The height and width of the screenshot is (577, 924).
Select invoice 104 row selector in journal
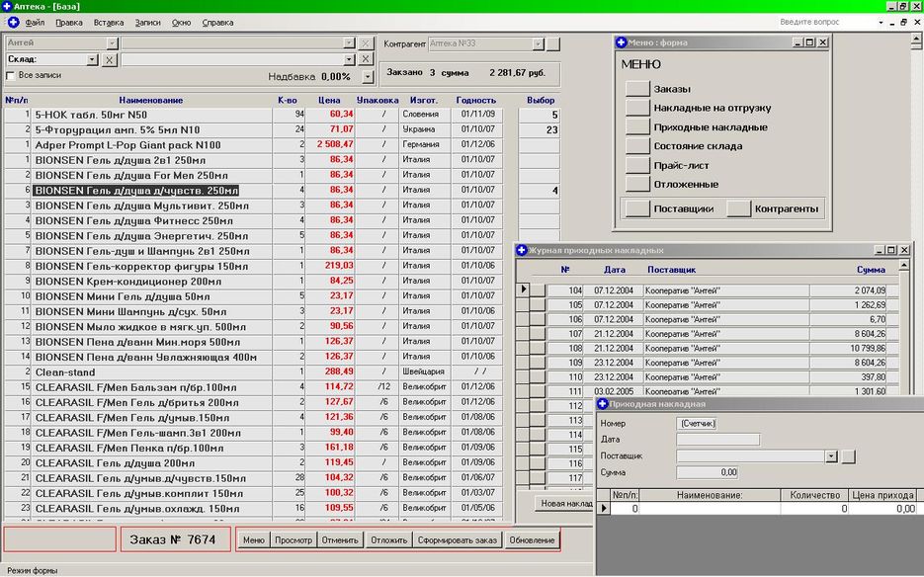[524, 289]
